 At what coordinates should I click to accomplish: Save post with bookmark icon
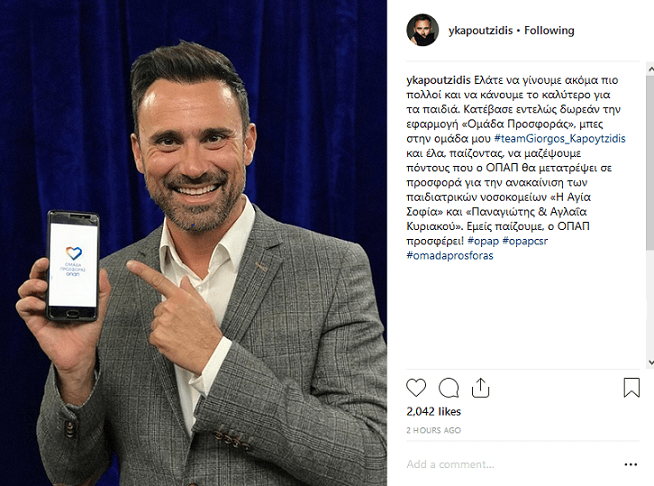click(x=631, y=388)
